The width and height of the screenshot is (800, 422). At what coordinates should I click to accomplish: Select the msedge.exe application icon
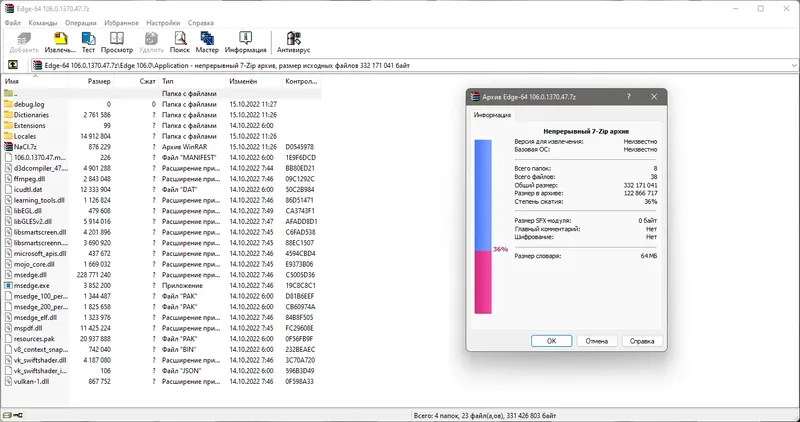(x=8, y=286)
